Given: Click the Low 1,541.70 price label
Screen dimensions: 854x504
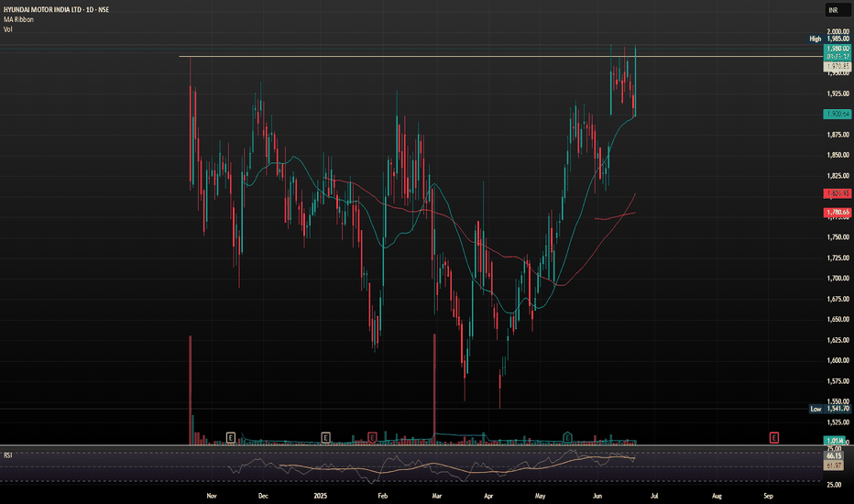Looking at the screenshot, I should click(x=829, y=409).
